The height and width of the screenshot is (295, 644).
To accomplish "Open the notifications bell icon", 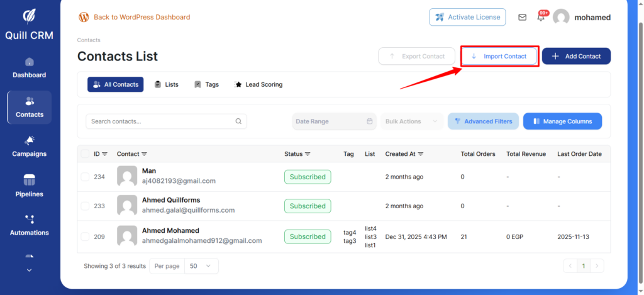I will 540,18.
